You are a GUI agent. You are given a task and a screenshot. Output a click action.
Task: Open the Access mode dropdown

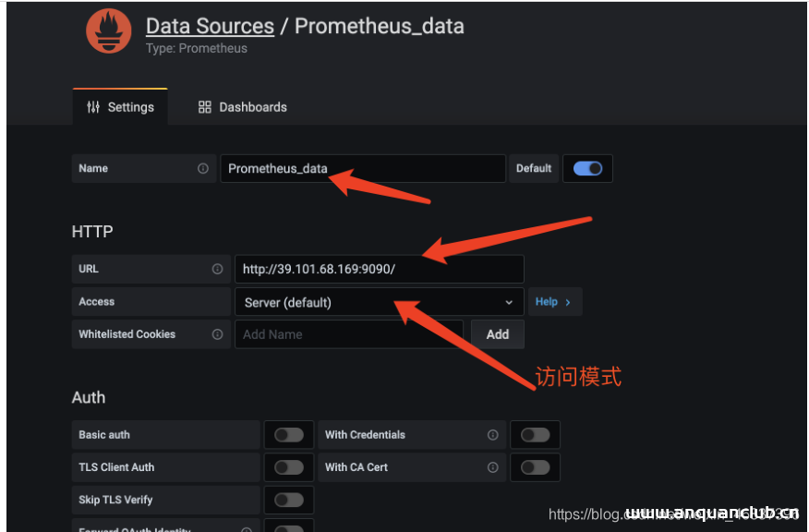pyautogui.click(x=378, y=302)
